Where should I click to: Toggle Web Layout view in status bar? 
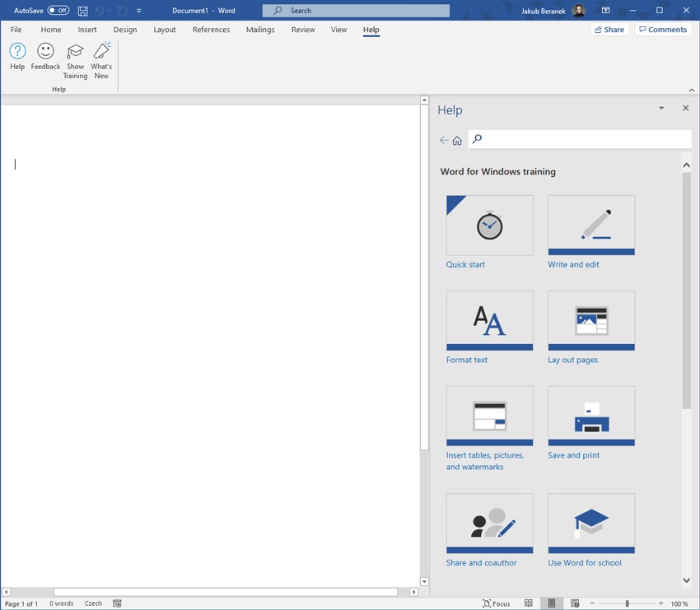[574, 603]
